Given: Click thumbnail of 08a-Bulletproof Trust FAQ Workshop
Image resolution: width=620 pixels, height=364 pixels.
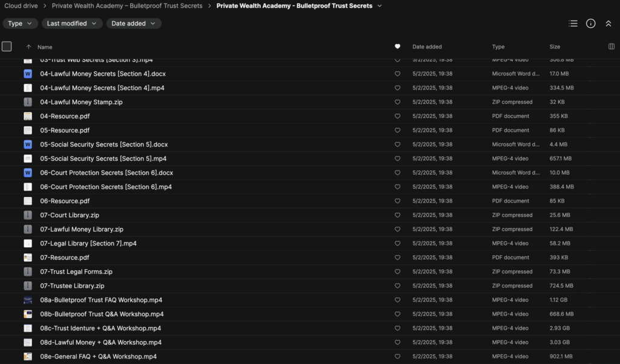Looking at the screenshot, I should pyautogui.click(x=28, y=300).
